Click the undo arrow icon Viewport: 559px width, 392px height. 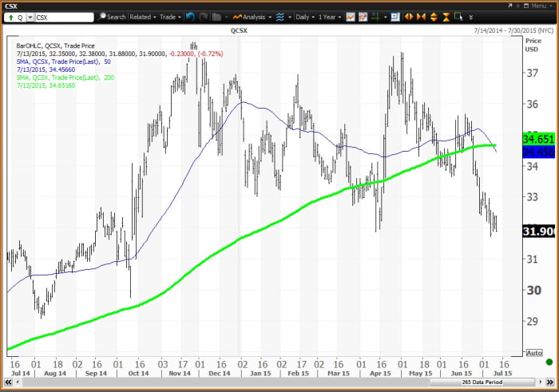click(188, 16)
